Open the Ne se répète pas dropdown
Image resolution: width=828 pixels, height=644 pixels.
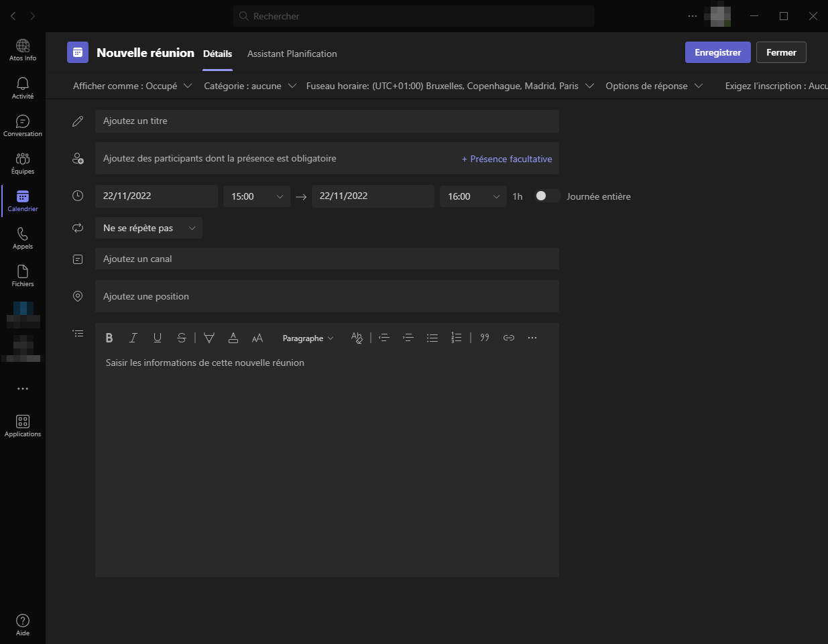coord(149,228)
